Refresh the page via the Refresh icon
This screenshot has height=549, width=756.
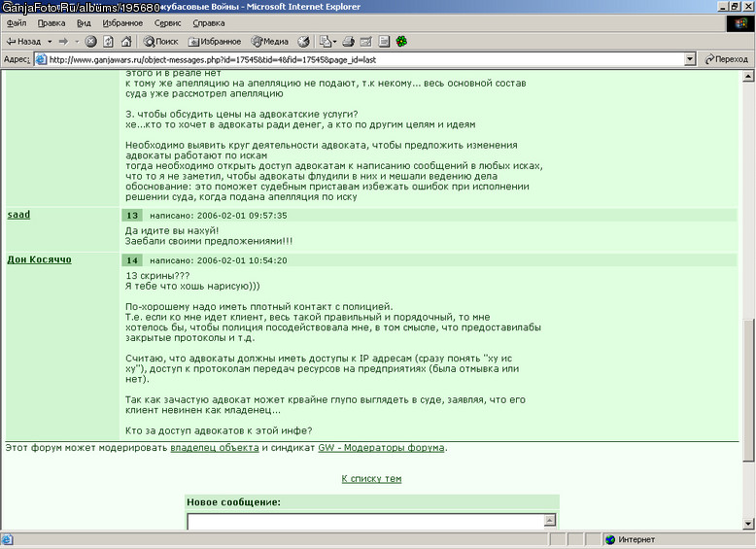(109, 42)
